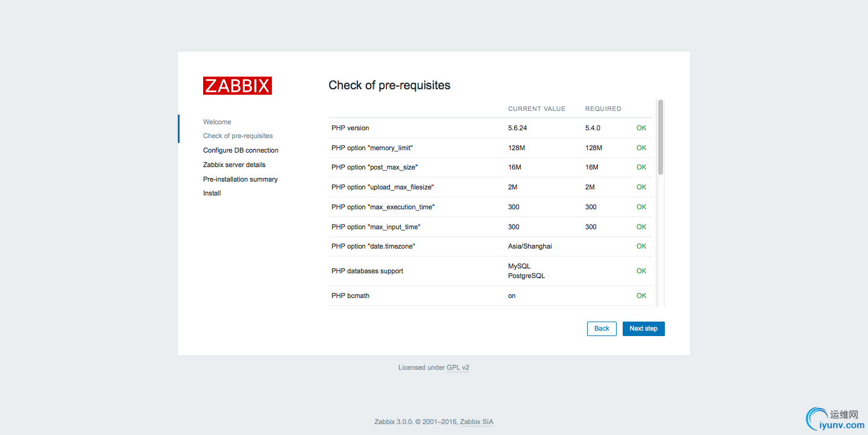
Task: Click the bcmath "on" value
Action: [x=512, y=296]
